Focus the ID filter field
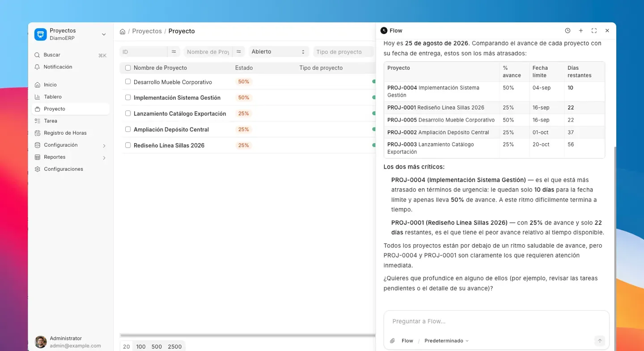Image resolution: width=644 pixels, height=351 pixels. point(143,52)
